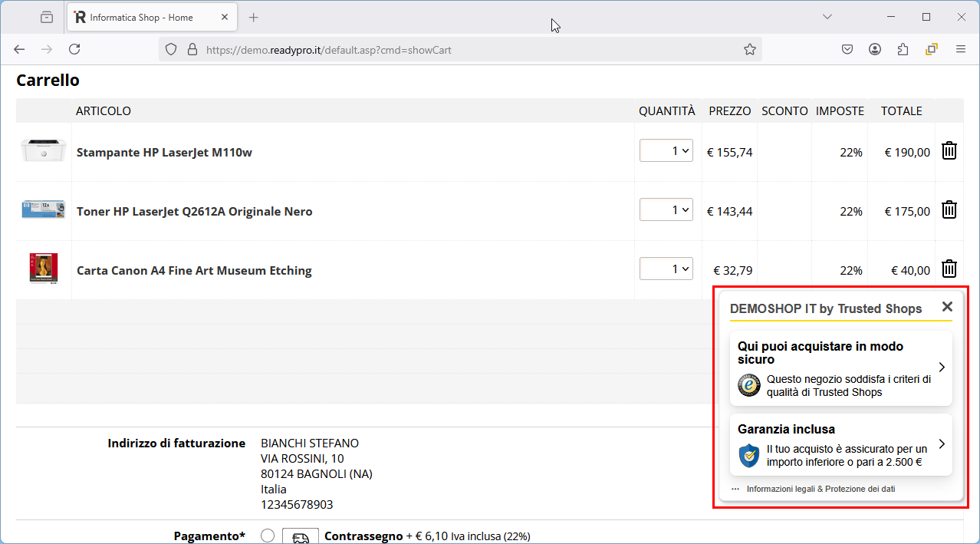Click the Canon paper product thumbnail

(44, 269)
